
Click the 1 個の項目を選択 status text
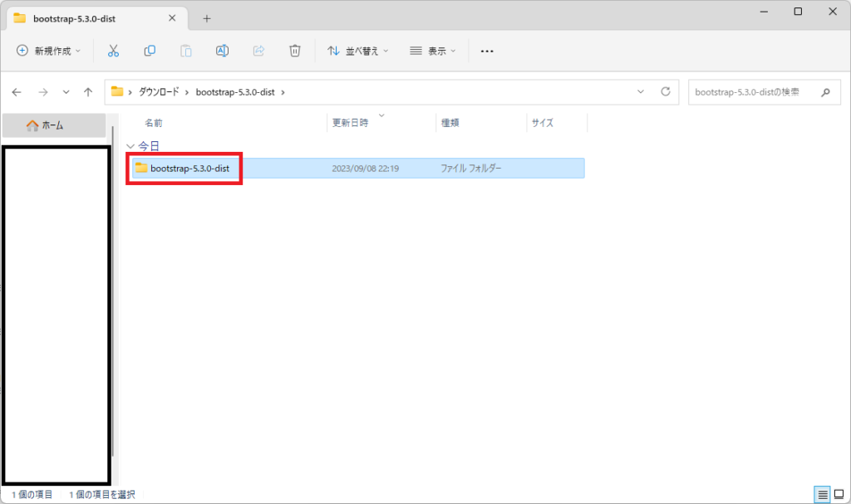point(102,494)
